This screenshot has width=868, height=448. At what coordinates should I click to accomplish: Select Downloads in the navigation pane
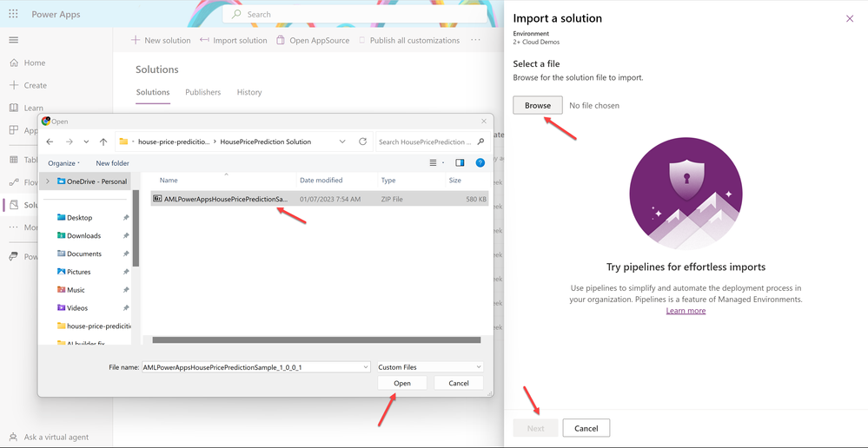click(x=78, y=235)
